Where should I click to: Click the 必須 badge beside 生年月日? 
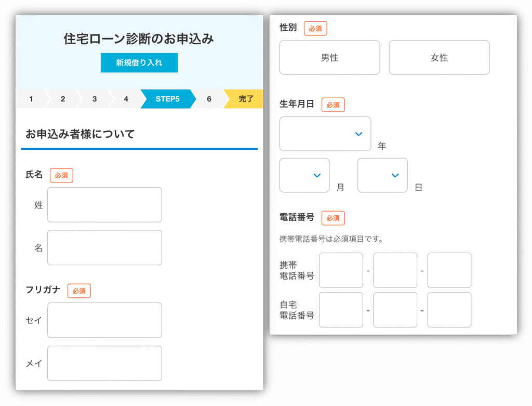click(333, 105)
